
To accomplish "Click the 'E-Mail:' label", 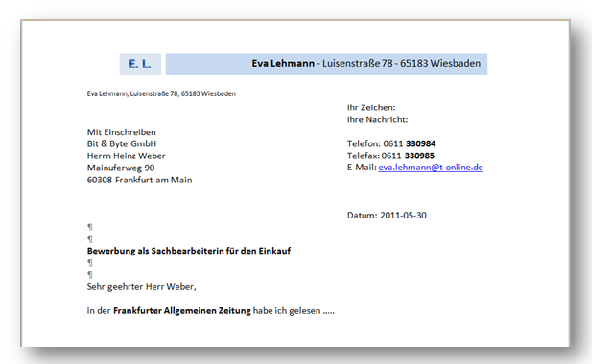I will (362, 167).
